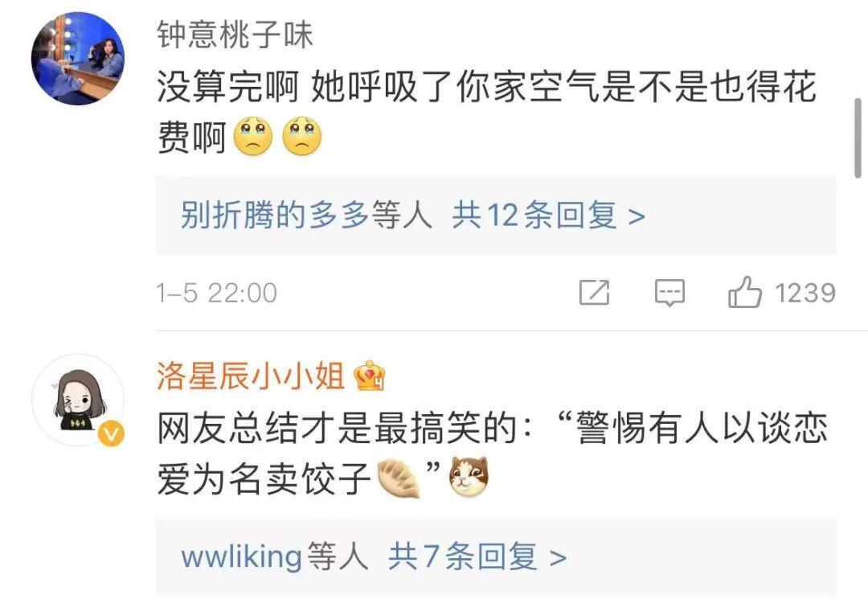Tap the like count 1239
868x612 pixels.
[x=805, y=293]
